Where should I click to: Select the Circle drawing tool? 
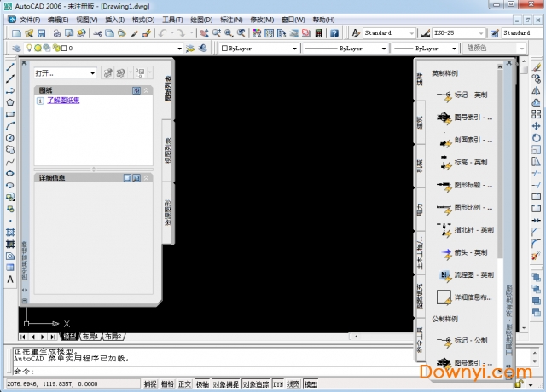click(10, 137)
